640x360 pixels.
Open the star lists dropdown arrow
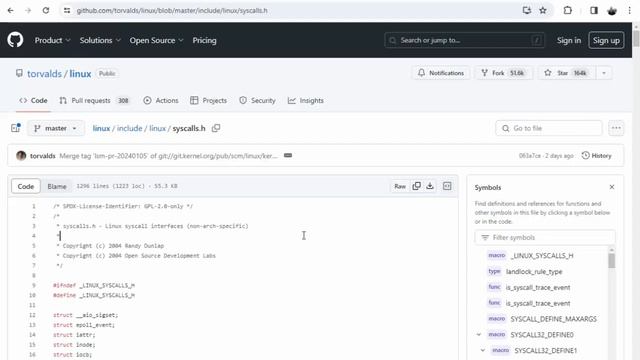(x=604, y=73)
